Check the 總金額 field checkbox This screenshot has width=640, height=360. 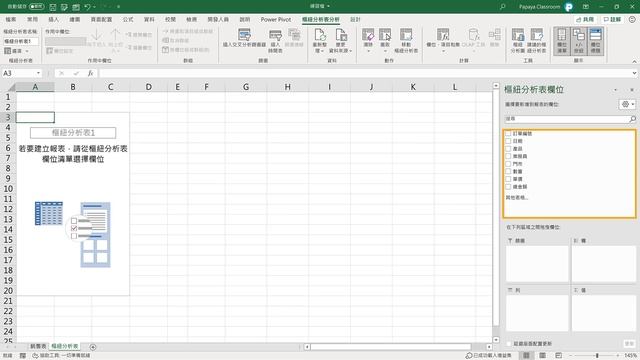[x=508, y=187]
